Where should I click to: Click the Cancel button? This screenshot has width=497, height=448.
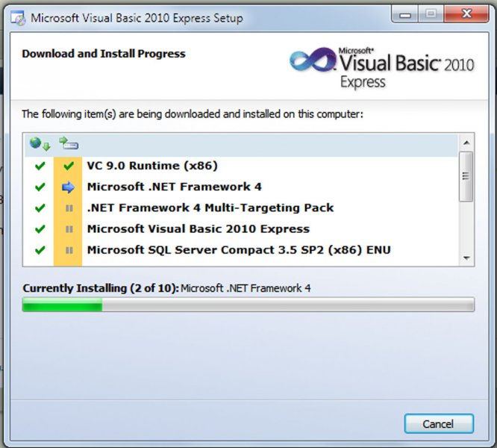coord(439,423)
